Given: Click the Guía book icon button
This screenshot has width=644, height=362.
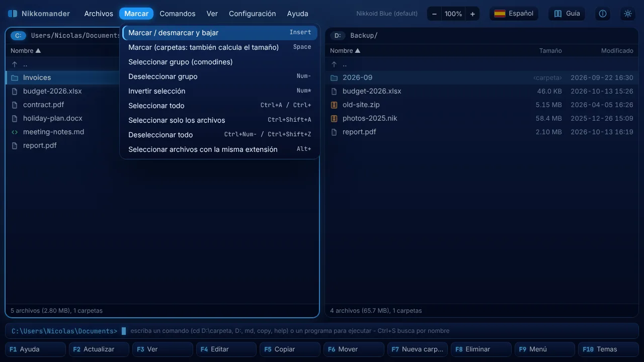Looking at the screenshot, I should click(x=567, y=14).
